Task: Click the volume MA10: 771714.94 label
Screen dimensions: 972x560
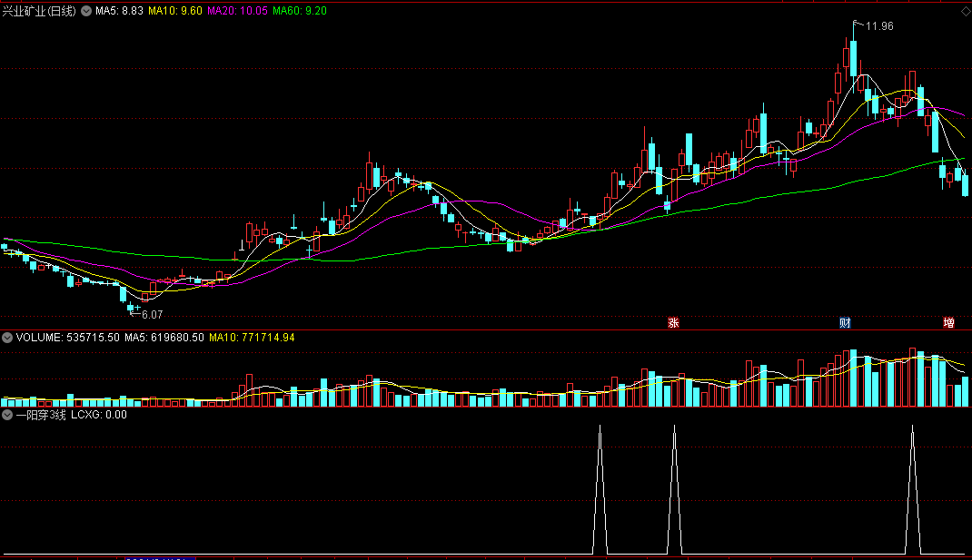Action: click(252, 338)
